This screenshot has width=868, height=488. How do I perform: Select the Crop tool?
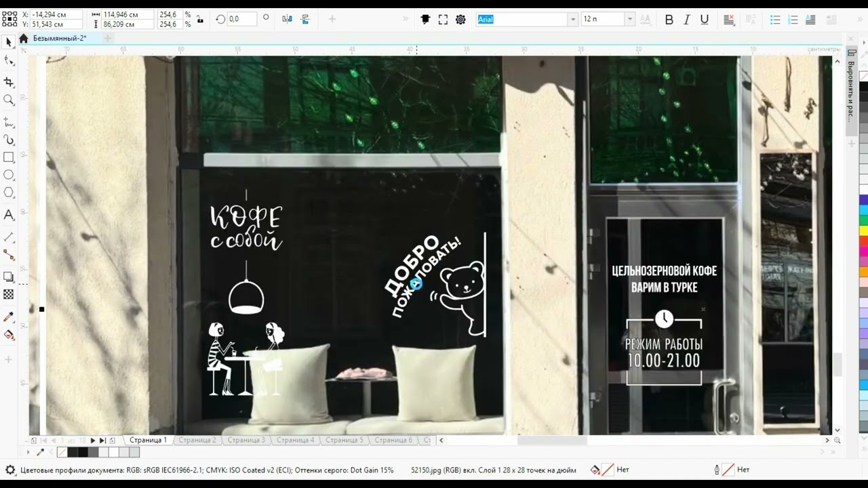coord(9,82)
